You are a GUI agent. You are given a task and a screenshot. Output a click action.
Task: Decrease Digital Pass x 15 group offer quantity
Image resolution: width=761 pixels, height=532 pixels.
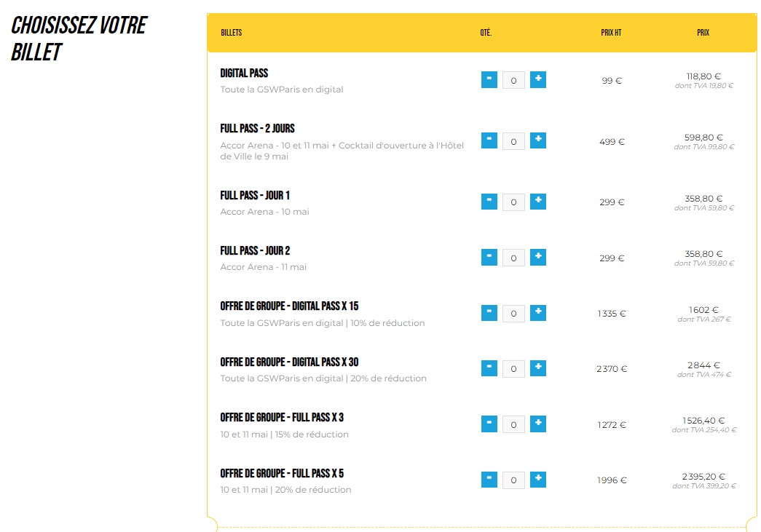pyautogui.click(x=489, y=313)
